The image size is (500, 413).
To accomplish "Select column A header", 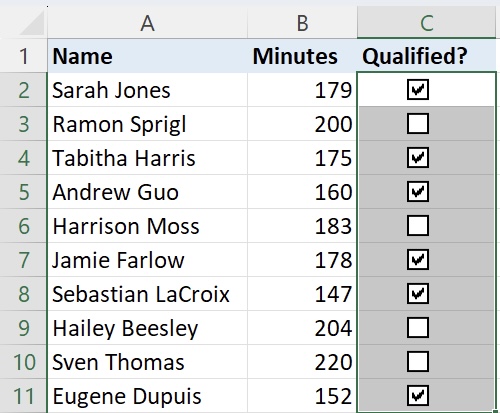I will click(147, 23).
